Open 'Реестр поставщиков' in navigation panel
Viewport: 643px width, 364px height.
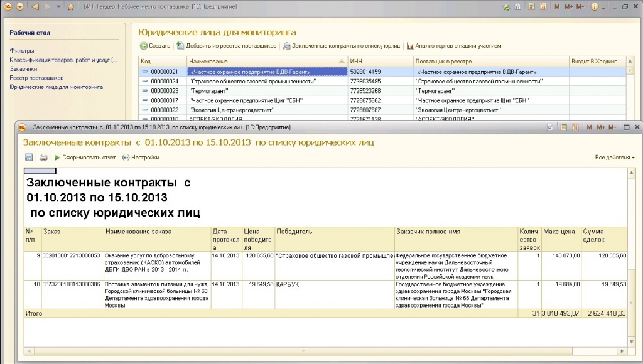pos(36,78)
